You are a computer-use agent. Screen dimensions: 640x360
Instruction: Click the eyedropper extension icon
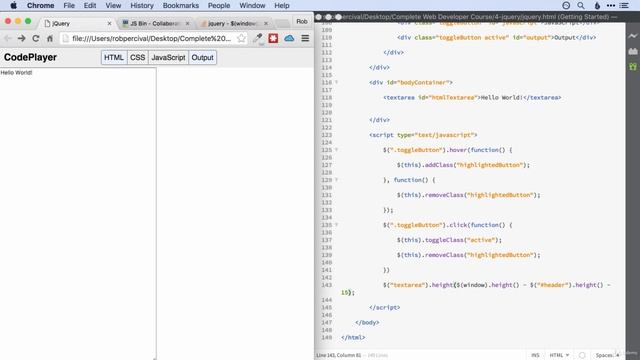point(258,38)
